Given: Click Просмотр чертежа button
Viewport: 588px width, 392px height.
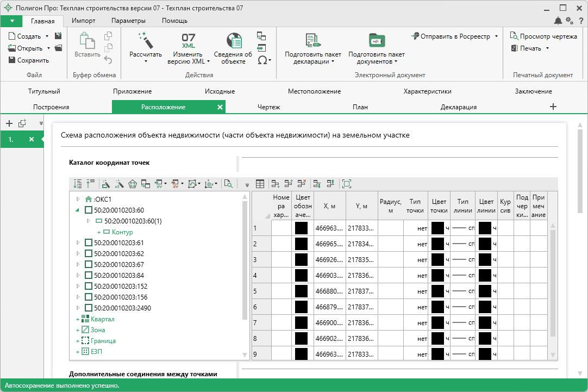Looking at the screenshot, I should pos(543,36).
